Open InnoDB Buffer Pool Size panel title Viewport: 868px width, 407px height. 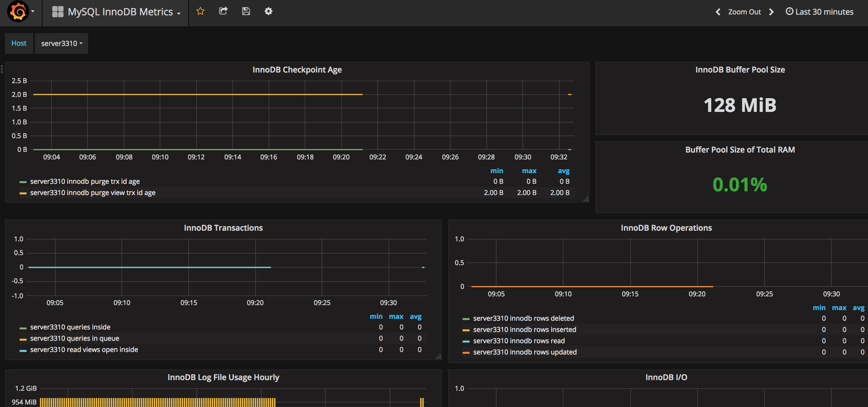coord(740,69)
